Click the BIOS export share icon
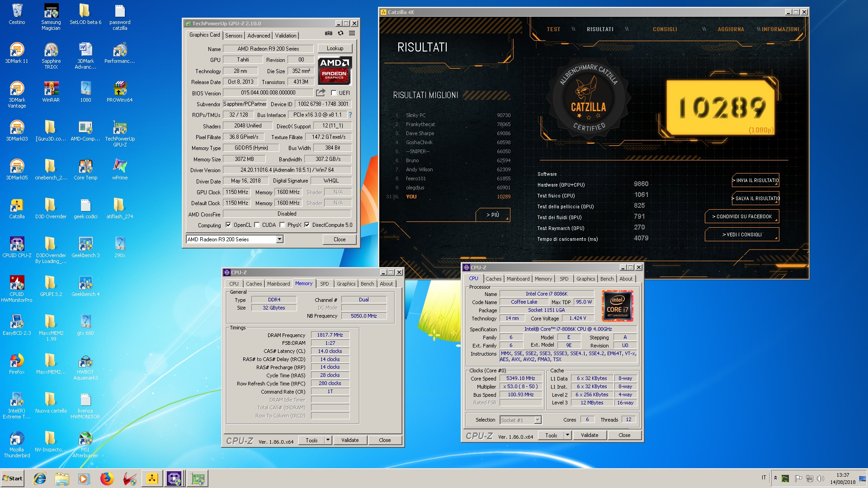Viewport: 868px width, 488px height. click(x=321, y=93)
